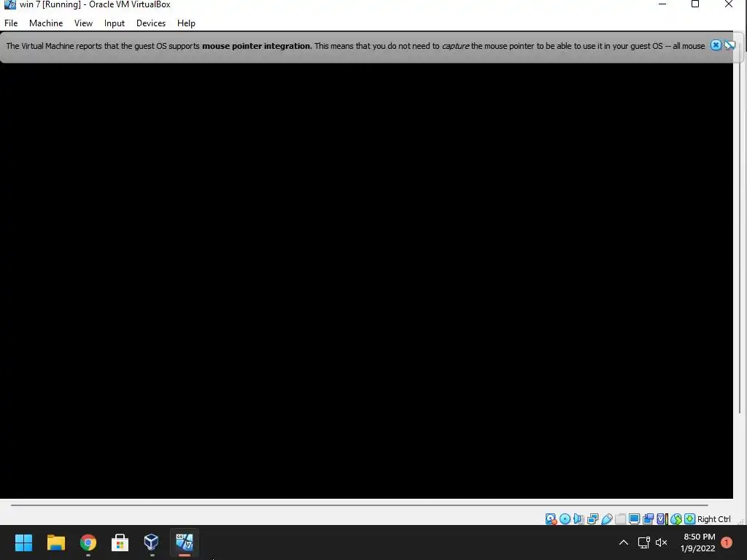Open the Machine menu

pyautogui.click(x=46, y=23)
